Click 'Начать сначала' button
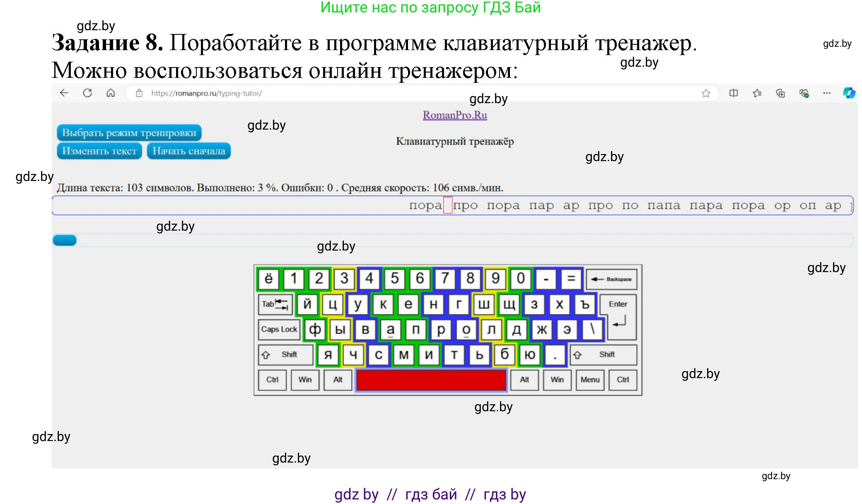Image resolution: width=862 pixels, height=504 pixels. click(188, 151)
